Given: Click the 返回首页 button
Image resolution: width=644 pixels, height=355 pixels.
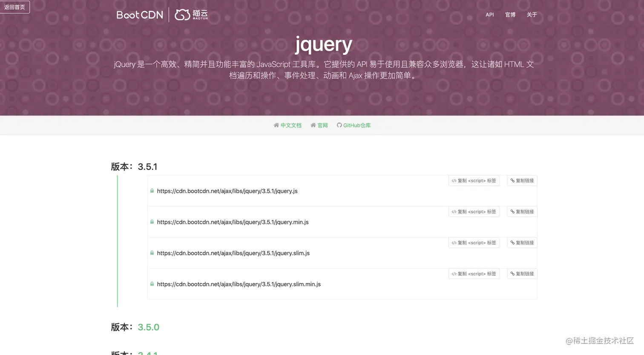Looking at the screenshot, I should click(14, 7).
